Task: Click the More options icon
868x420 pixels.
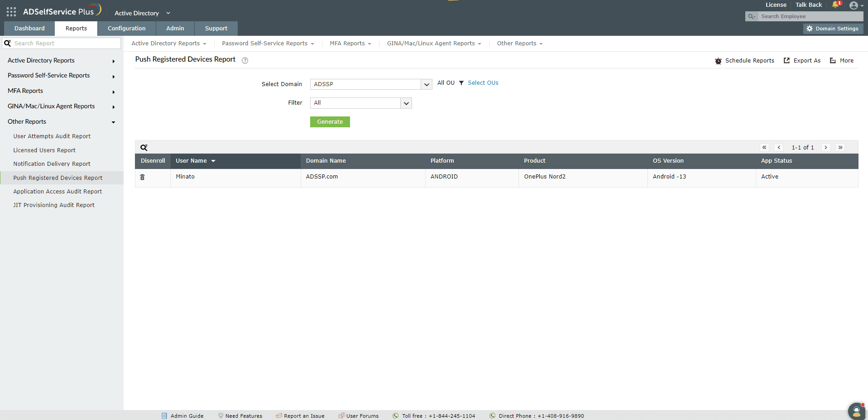Action: (833, 60)
